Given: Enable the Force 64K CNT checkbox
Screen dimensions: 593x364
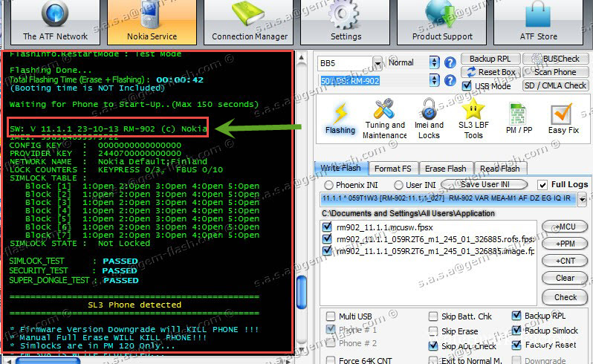Looking at the screenshot, I should (331, 360).
